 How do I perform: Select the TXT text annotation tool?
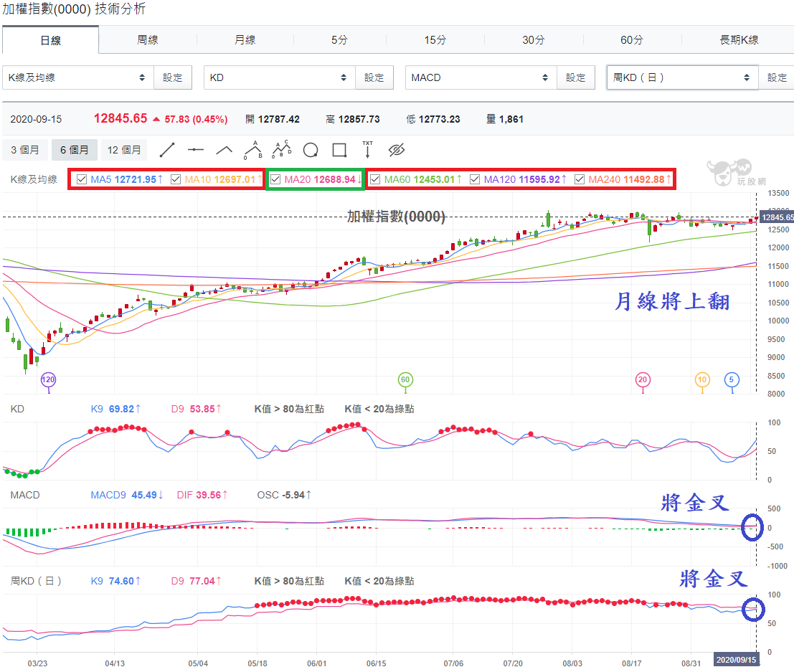[368, 149]
